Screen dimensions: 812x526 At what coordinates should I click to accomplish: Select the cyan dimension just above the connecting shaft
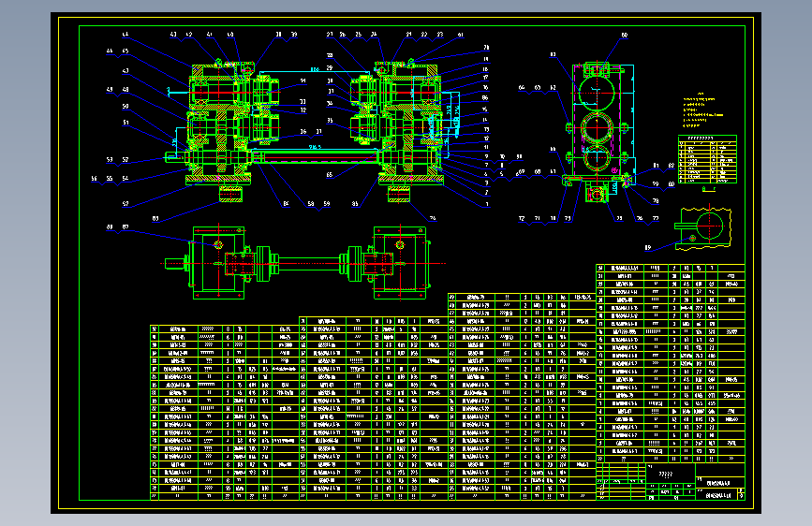[x=316, y=148]
